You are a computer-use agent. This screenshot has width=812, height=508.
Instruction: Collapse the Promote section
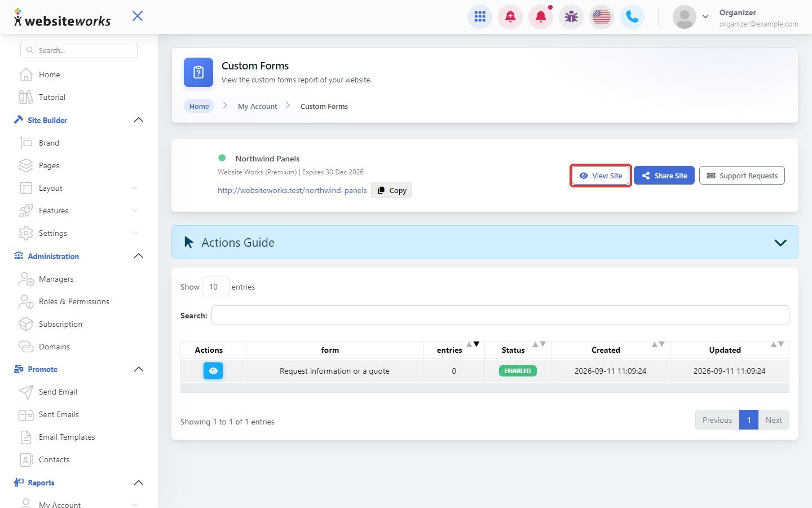(139, 369)
